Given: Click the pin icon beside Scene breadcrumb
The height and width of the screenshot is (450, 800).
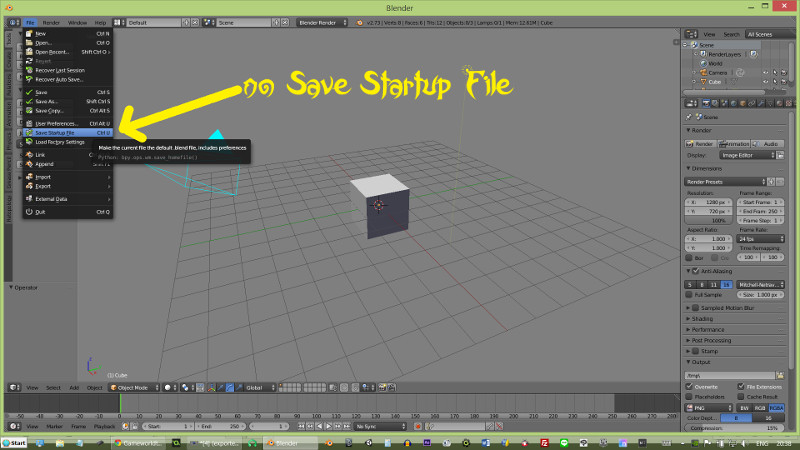Looking at the screenshot, I should click(x=689, y=117).
